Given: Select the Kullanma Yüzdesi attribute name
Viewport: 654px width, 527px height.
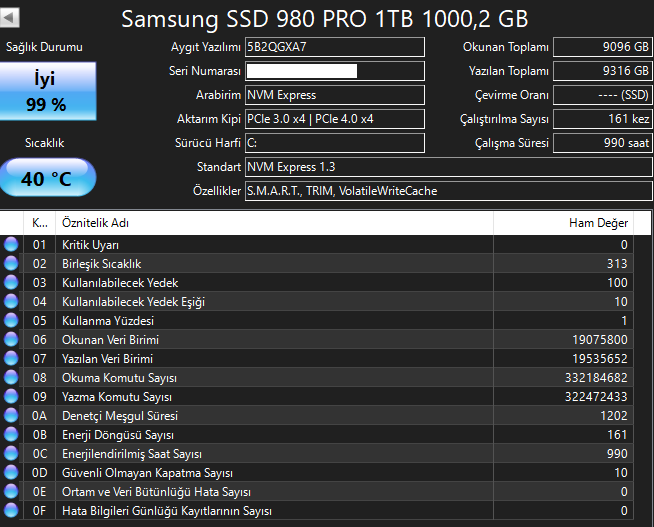Looking at the screenshot, I should 108,321.
